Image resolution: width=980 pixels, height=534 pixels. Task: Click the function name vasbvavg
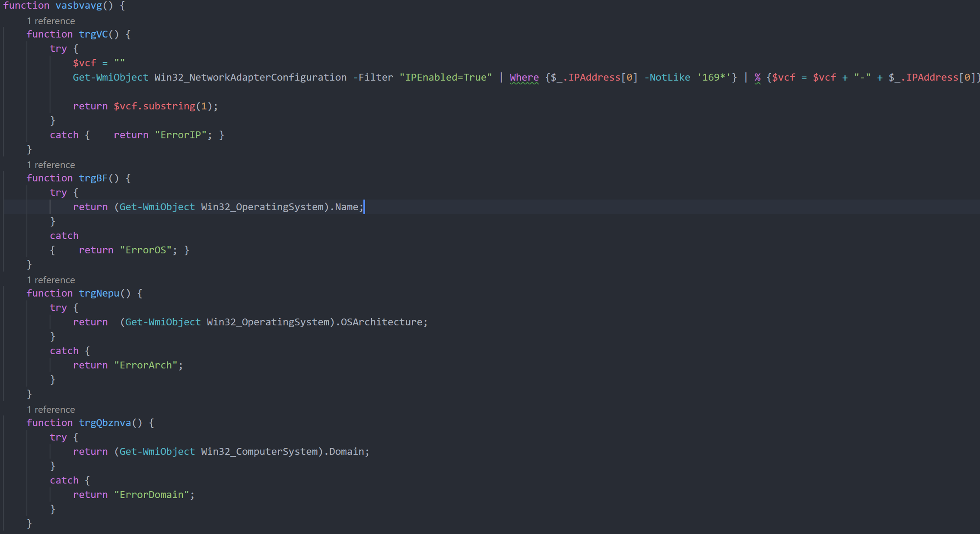(x=78, y=6)
